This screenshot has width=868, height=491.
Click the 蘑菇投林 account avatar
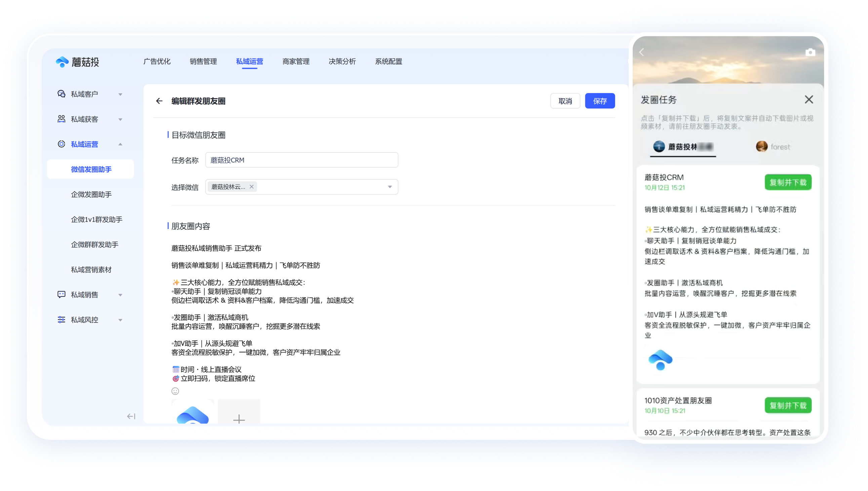pyautogui.click(x=659, y=146)
